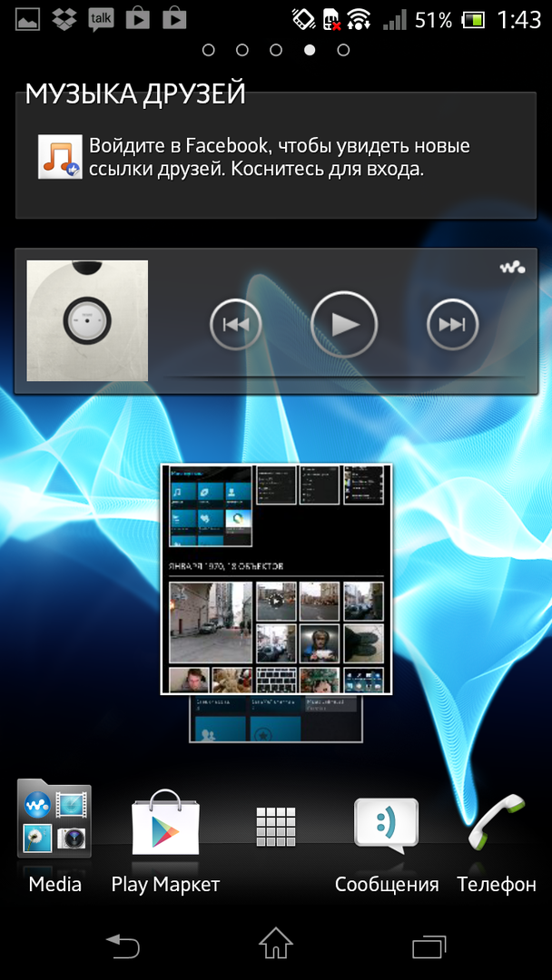552x980 pixels.
Task: Tap the Talk notification icon
Action: point(102,20)
